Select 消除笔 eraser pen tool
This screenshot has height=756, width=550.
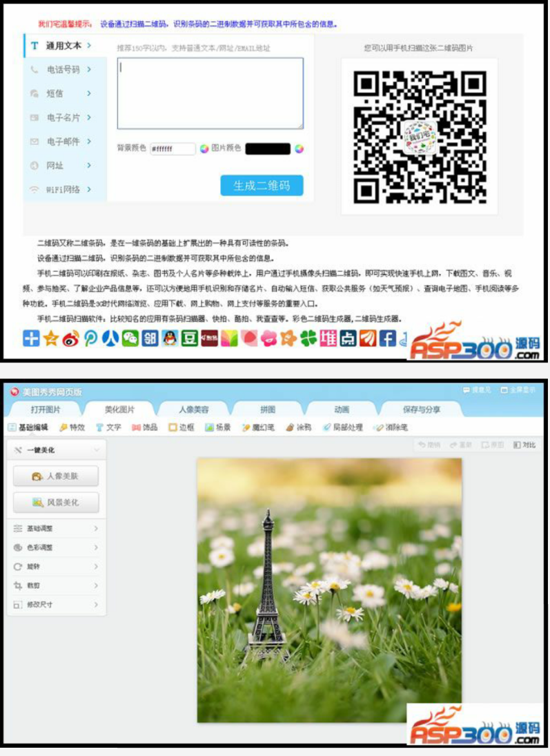click(x=391, y=427)
